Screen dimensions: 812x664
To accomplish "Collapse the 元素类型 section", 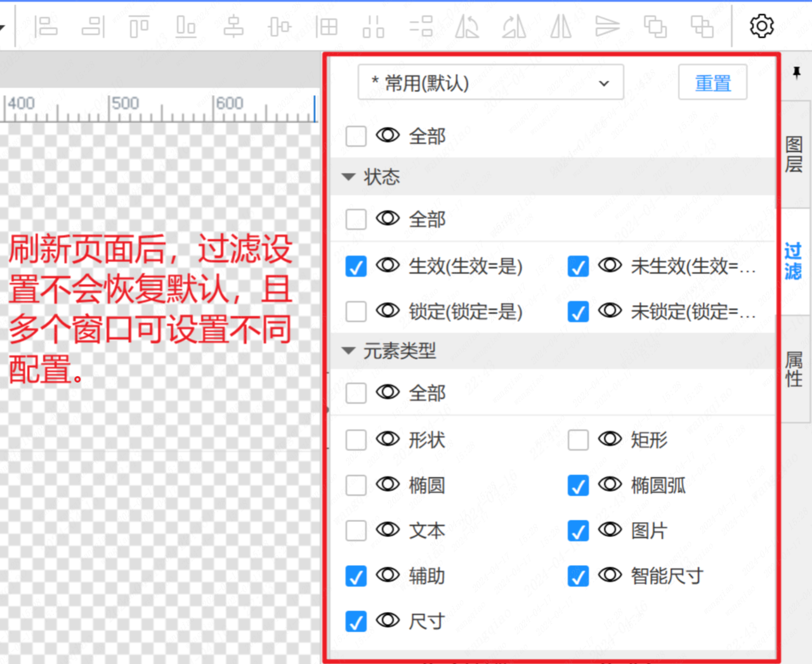I will pos(348,351).
